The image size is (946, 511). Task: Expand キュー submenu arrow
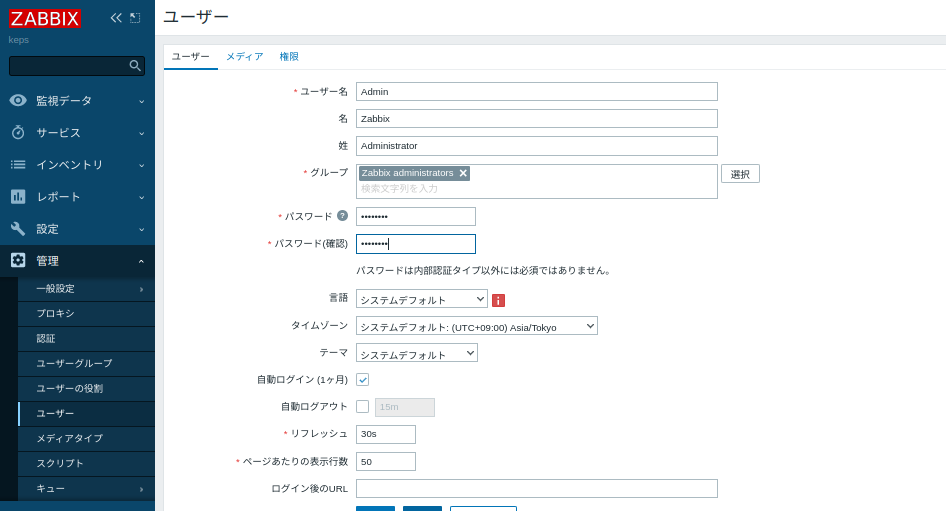pos(141,489)
